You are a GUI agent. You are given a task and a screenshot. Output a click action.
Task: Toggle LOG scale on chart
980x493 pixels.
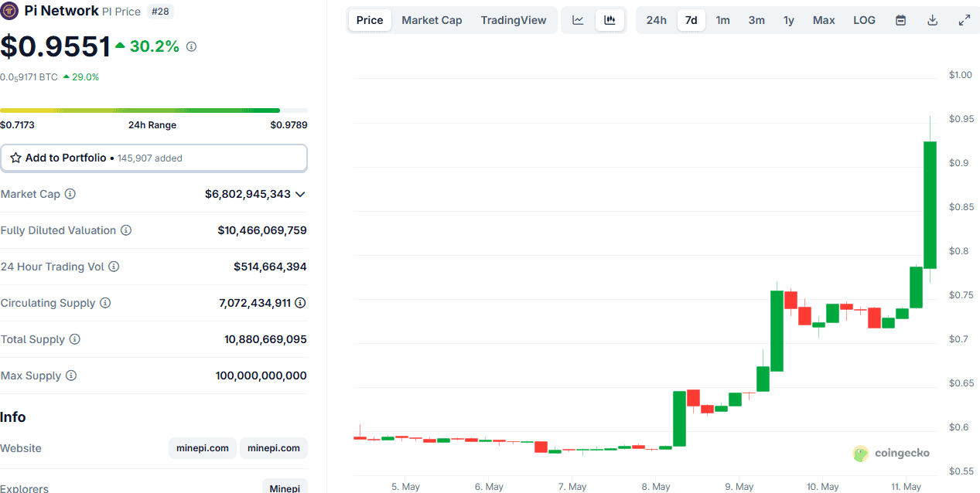(x=864, y=20)
